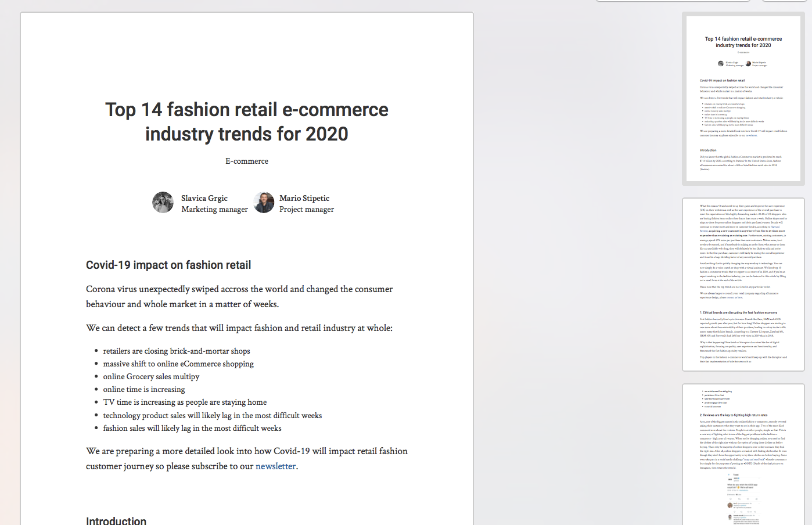Click the Introduction heading
812x525 pixels.
(116, 520)
